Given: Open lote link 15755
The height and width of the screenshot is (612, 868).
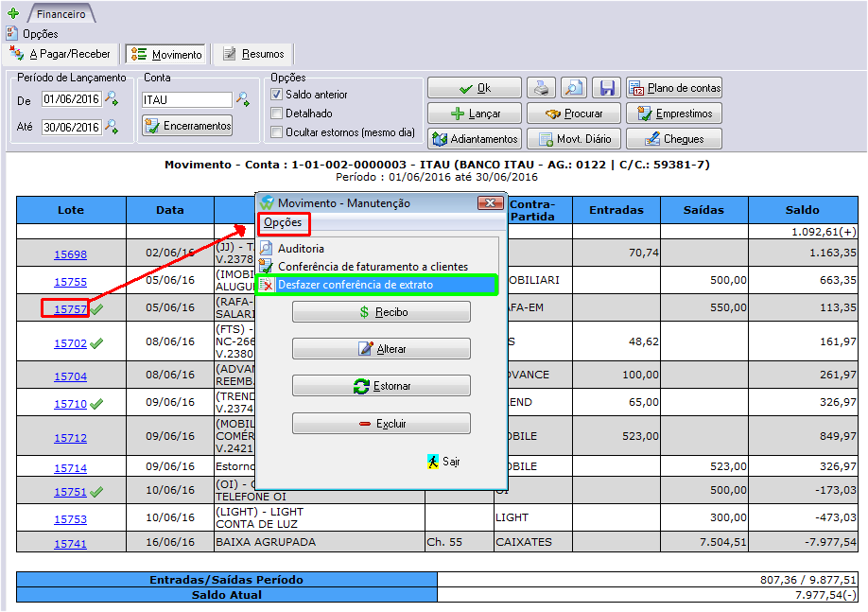Looking at the screenshot, I should tap(70, 282).
